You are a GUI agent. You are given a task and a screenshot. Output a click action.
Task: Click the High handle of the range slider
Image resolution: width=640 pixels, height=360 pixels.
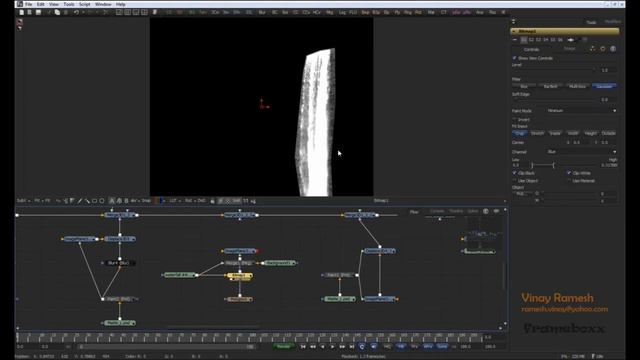pos(553,165)
